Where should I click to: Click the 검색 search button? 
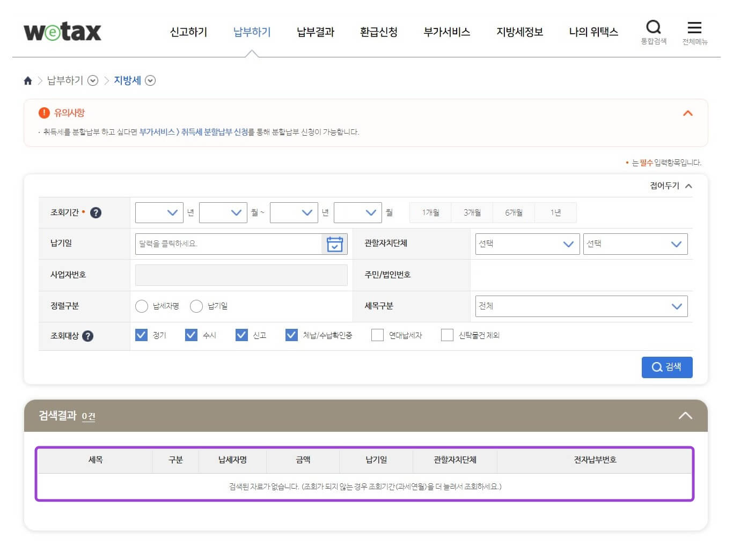pyautogui.click(x=667, y=367)
